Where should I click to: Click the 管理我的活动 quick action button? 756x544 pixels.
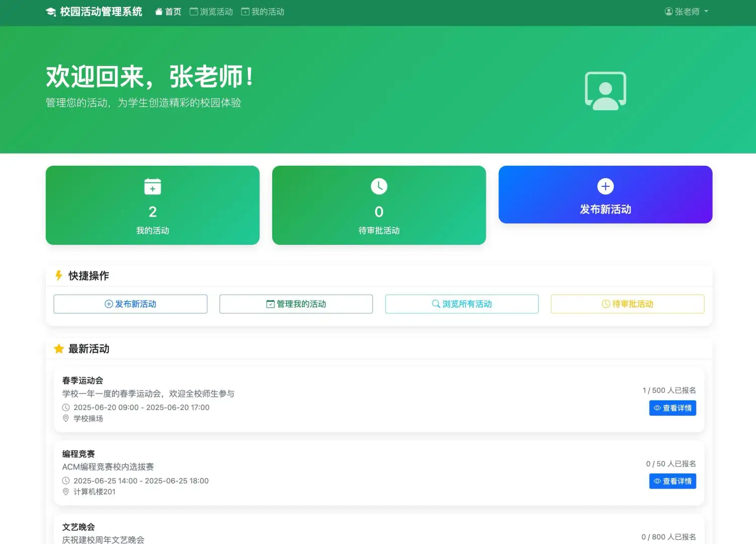(296, 304)
